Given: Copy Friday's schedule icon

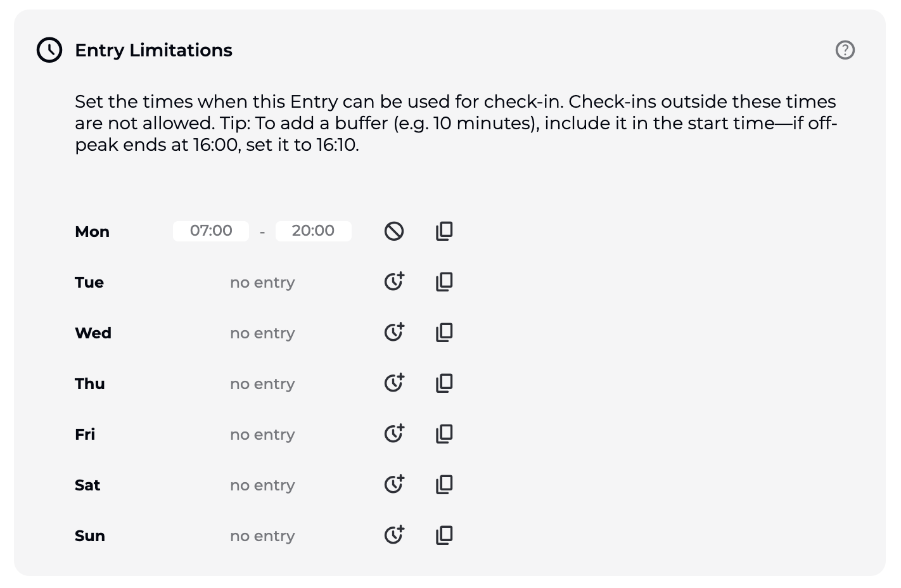Looking at the screenshot, I should tap(444, 434).
